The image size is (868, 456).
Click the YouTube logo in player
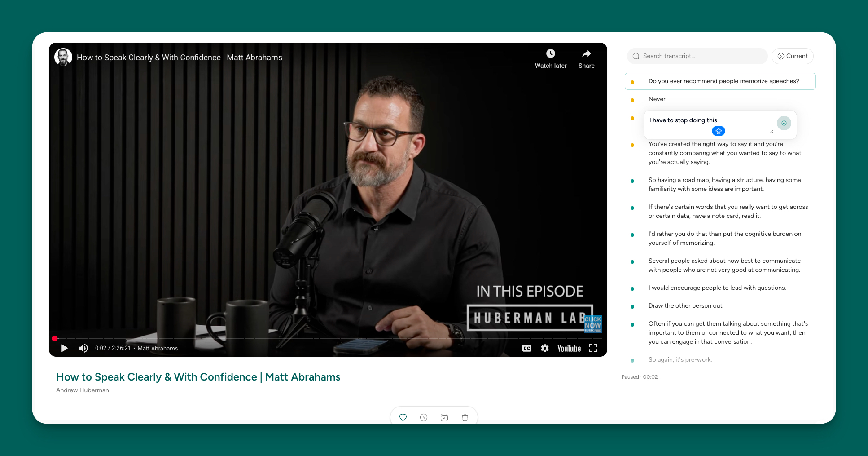coord(569,348)
